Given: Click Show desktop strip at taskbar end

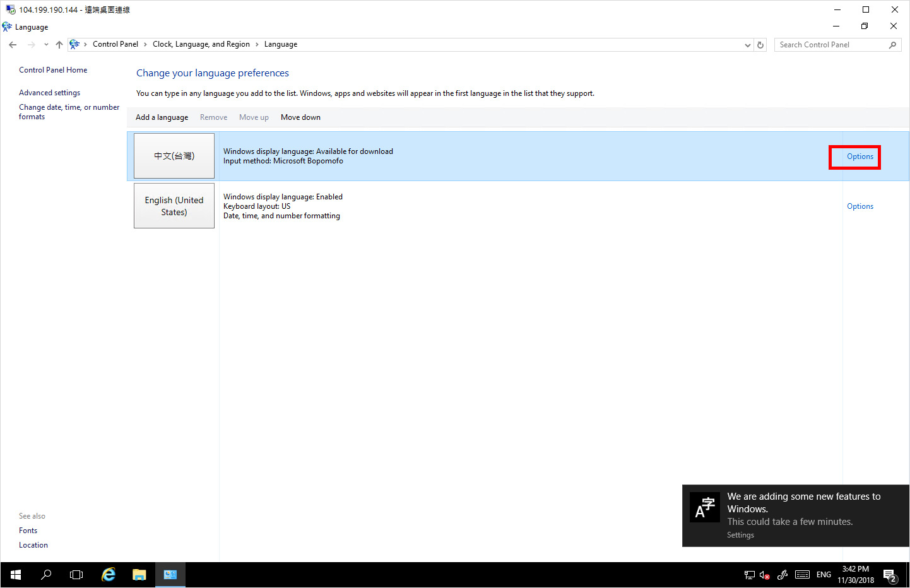Looking at the screenshot, I should pyautogui.click(x=907, y=575).
